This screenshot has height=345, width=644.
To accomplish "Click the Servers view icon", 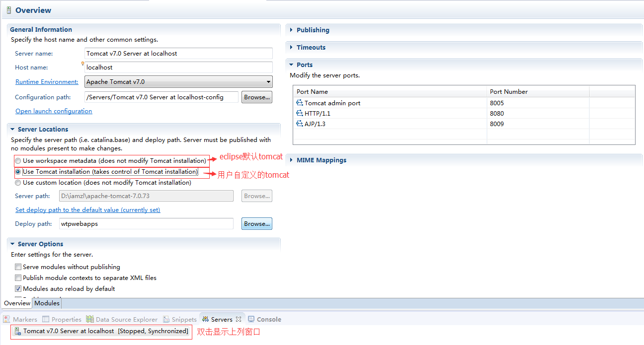I will tap(205, 319).
